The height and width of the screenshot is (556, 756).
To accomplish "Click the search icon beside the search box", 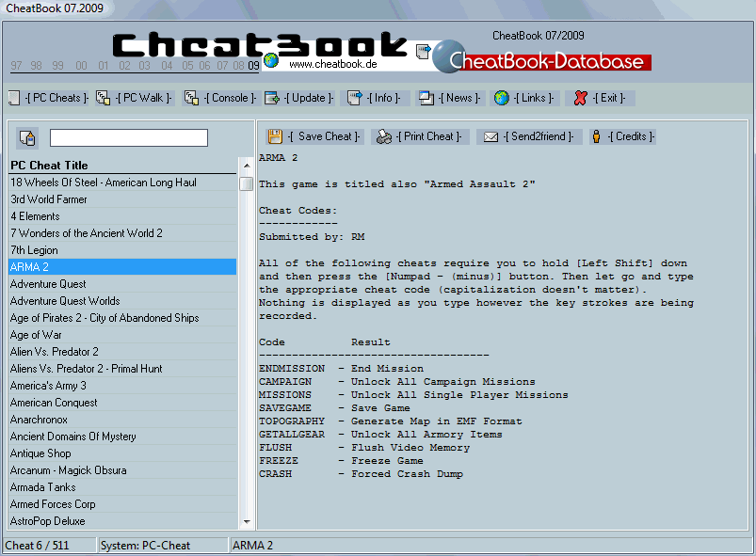I will [x=27, y=137].
